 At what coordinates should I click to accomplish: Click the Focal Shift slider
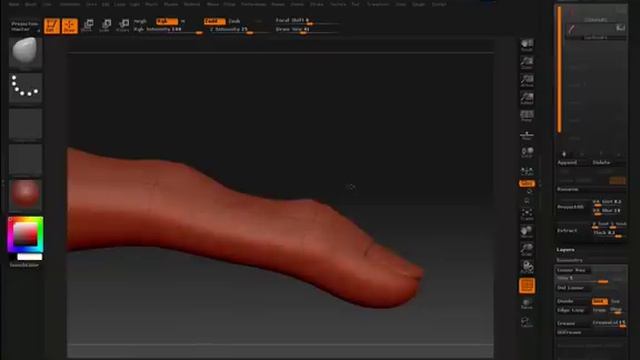307,20
